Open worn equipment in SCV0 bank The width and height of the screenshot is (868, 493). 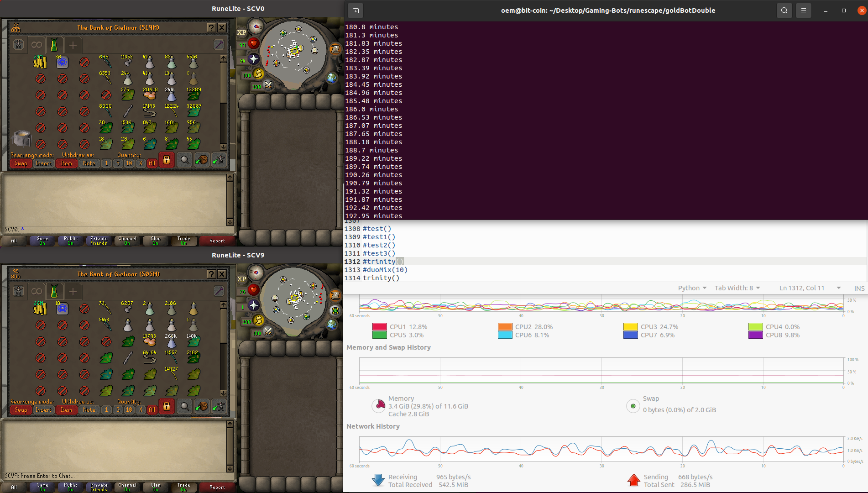[18, 45]
